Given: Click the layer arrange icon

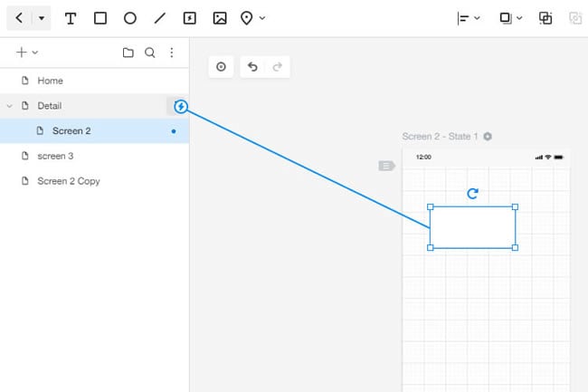Looking at the screenshot, I should click(x=506, y=18).
